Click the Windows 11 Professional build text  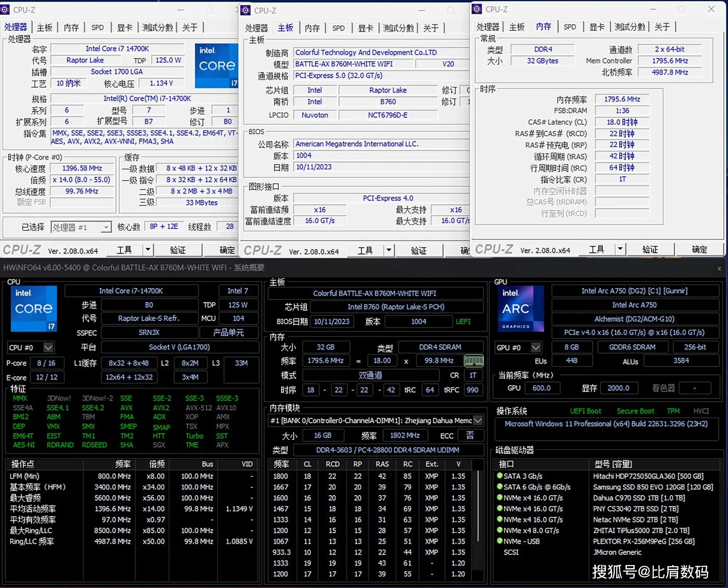pos(606,424)
